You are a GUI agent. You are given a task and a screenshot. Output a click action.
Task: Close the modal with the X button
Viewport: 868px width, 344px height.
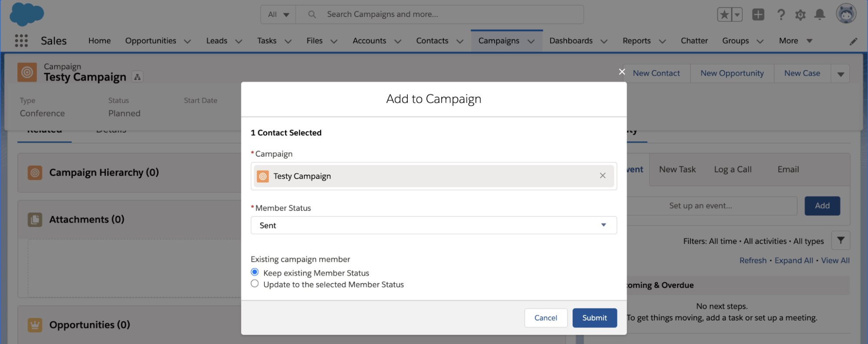click(x=622, y=72)
